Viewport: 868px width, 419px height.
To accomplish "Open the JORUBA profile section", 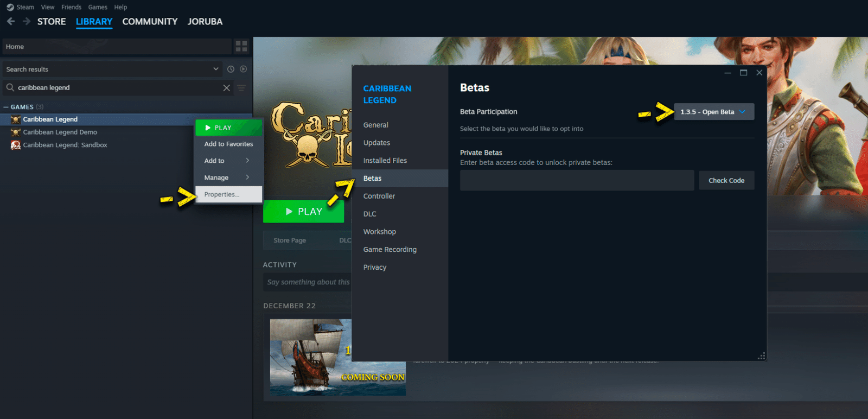I will pos(205,22).
